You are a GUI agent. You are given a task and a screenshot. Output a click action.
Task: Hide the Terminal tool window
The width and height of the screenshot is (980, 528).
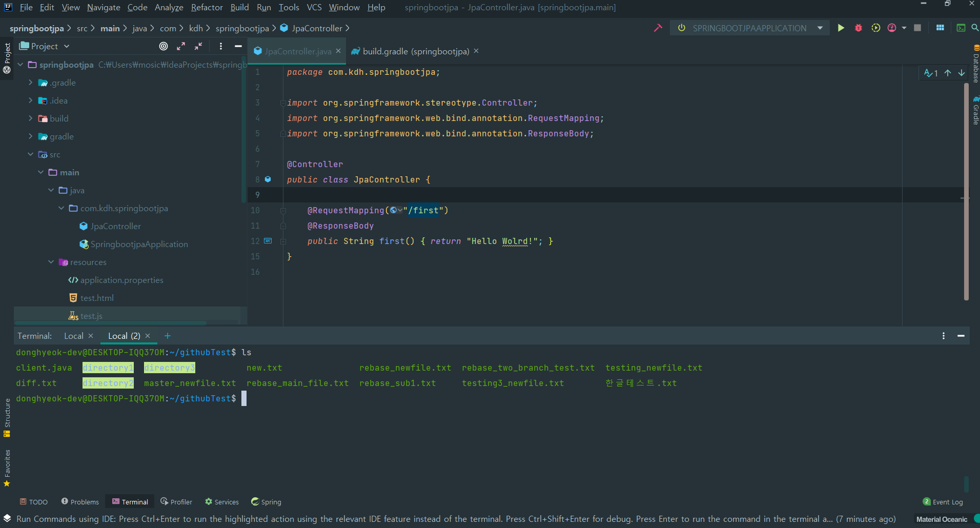[961, 336]
